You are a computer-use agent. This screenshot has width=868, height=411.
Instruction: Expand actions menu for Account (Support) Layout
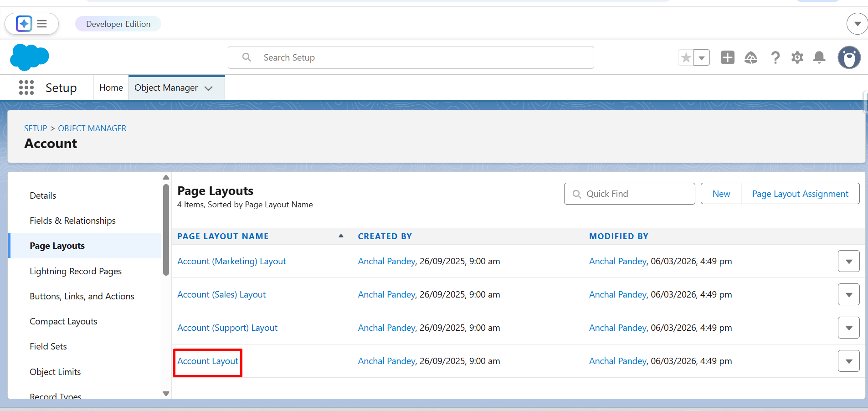point(848,328)
